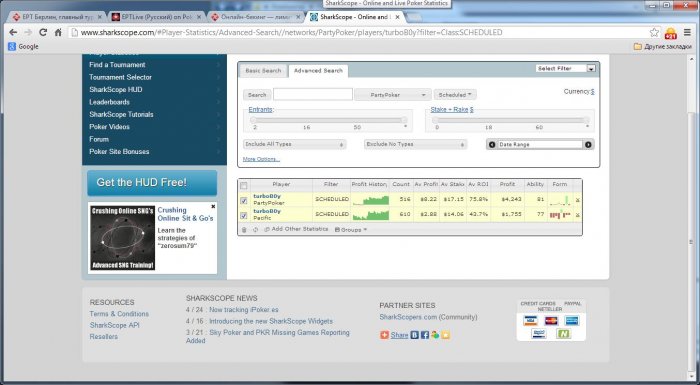Open the Leaderboards sidebar menu item
700x385 pixels.
coord(109,102)
